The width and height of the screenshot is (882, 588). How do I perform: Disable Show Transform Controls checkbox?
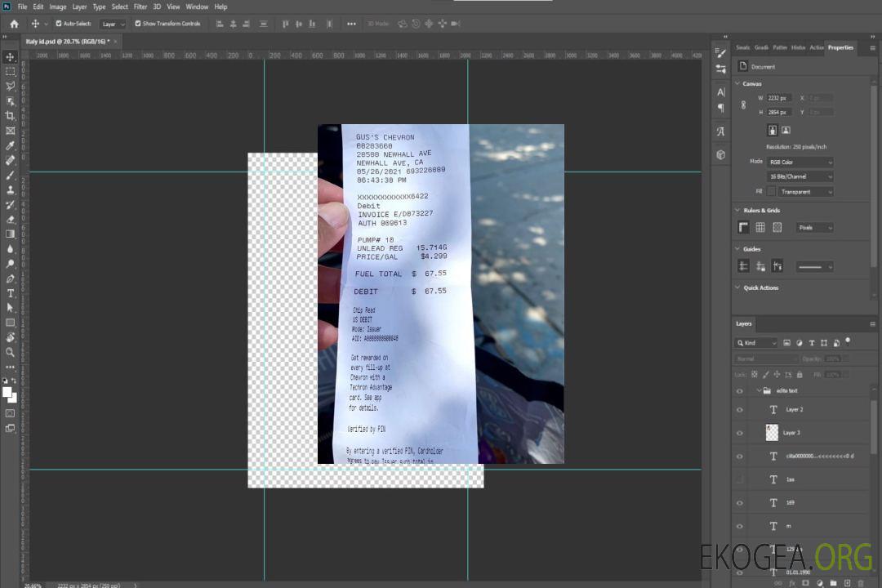[x=138, y=24]
